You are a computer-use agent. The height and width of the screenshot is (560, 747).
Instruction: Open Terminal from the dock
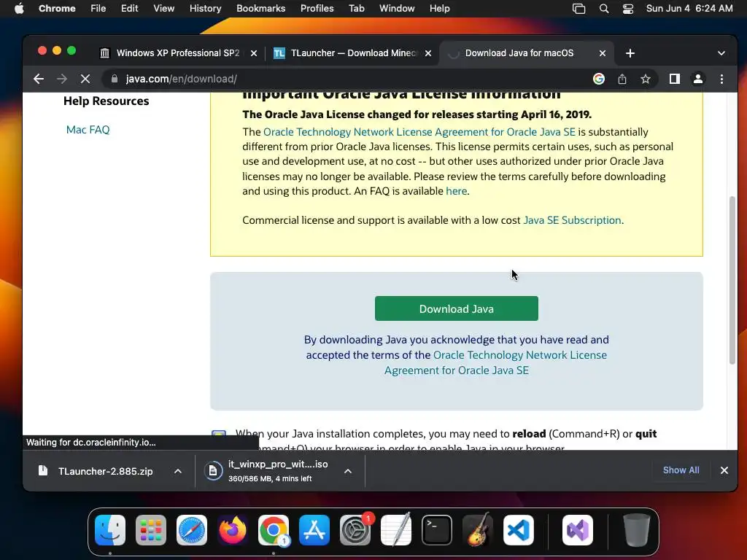[x=437, y=530]
